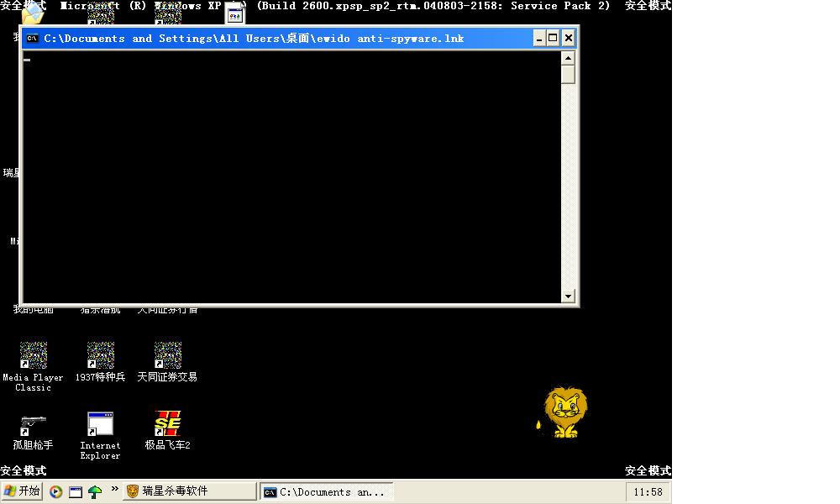Open the 天同证券交易 desktop shortcut

point(167,362)
